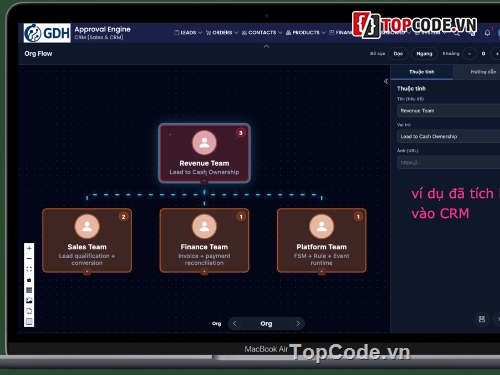Image resolution: width=500 pixels, height=375 pixels.
Task: Click the save icon in properties panel
Action: (x=482, y=319)
